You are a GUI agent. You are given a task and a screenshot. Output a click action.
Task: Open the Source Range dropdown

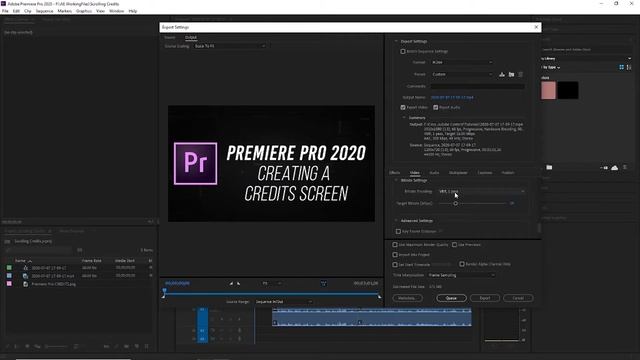point(284,302)
